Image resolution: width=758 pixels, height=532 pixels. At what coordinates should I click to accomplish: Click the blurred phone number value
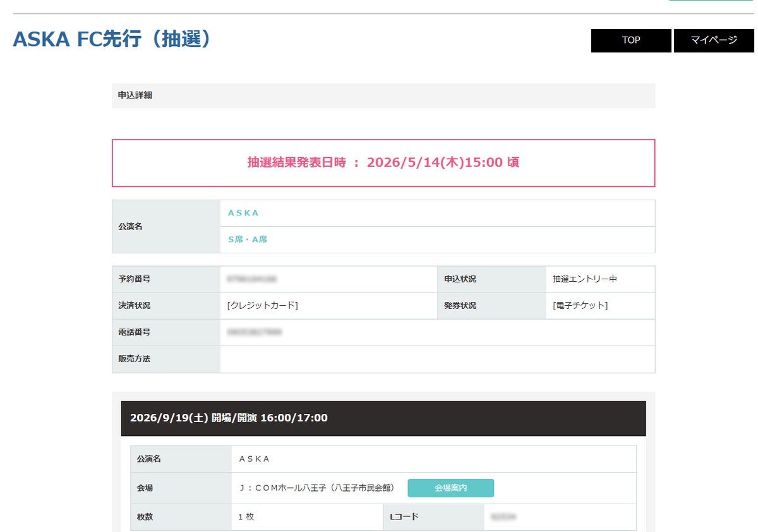coord(255,332)
